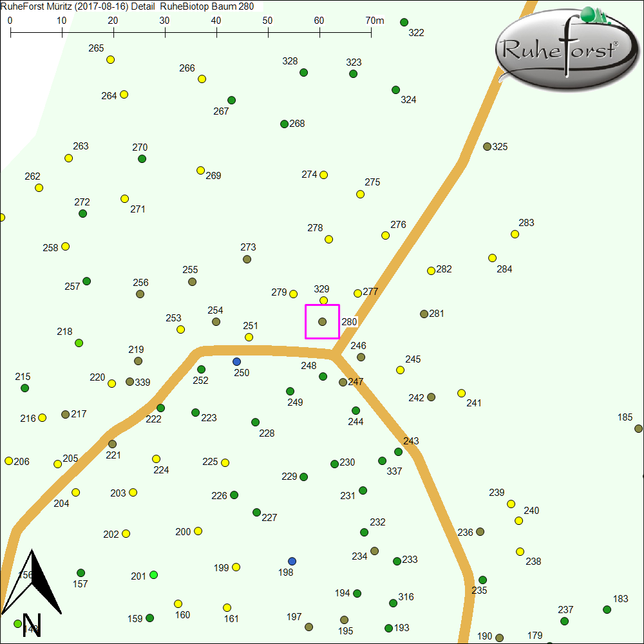Screen dimensions: 644x644
Task: Click olive tree marker 185
Action: 638,428
